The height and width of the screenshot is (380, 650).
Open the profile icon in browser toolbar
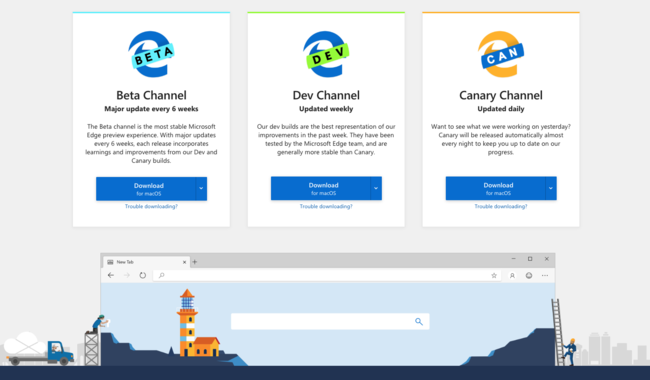(x=512, y=275)
